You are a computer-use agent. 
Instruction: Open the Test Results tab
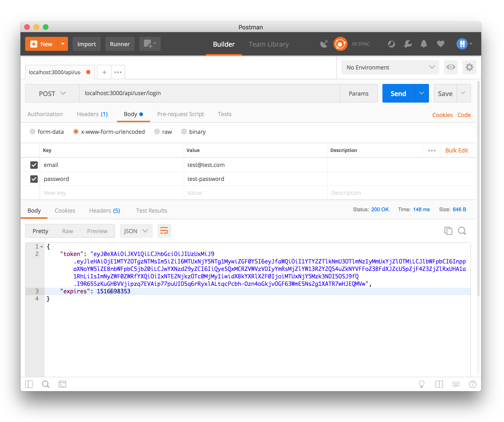(x=151, y=211)
